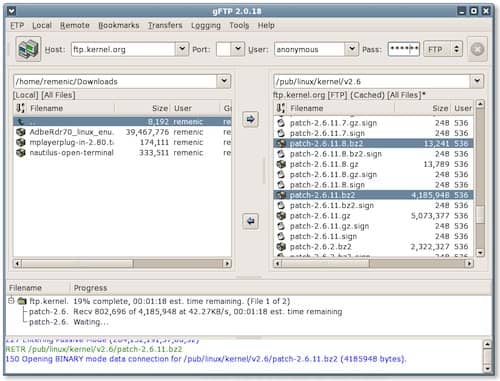Click the right arrow of local horizontal scrollbar
500x381 pixels.
point(227,264)
